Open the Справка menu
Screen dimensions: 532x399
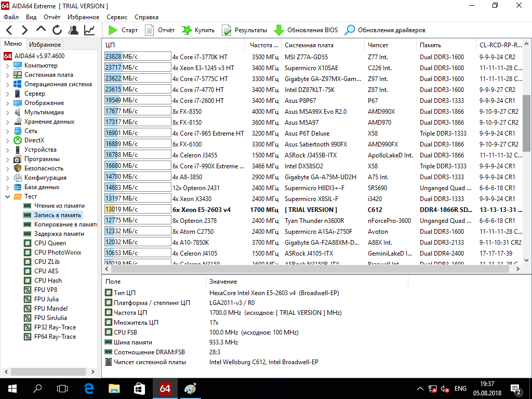pyautogui.click(x=146, y=17)
